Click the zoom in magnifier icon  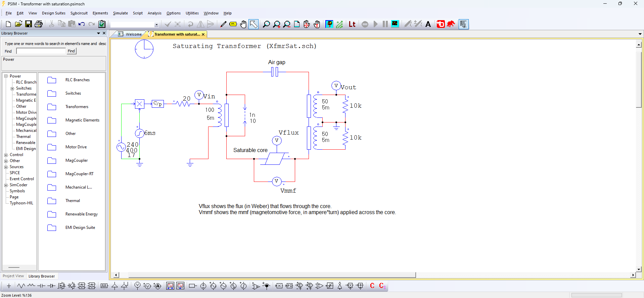coord(276,24)
